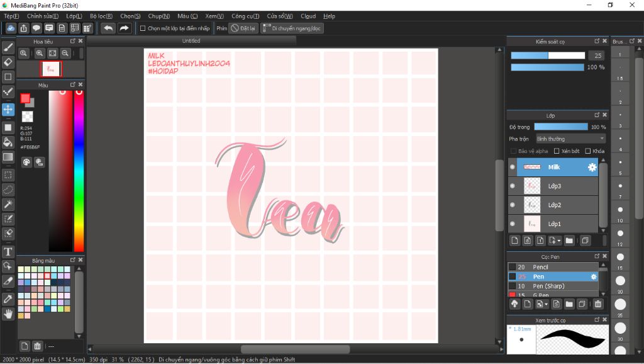Activate the rectangular Select tool
This screenshot has width=644, height=364.
8,175
